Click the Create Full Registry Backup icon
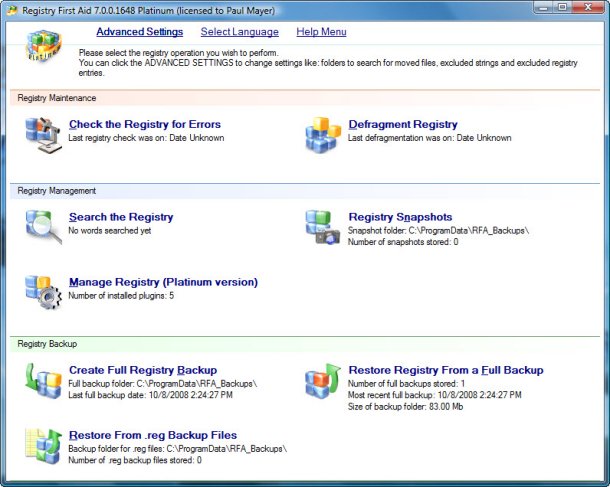Image resolution: width=610 pixels, height=487 pixels. (43, 380)
